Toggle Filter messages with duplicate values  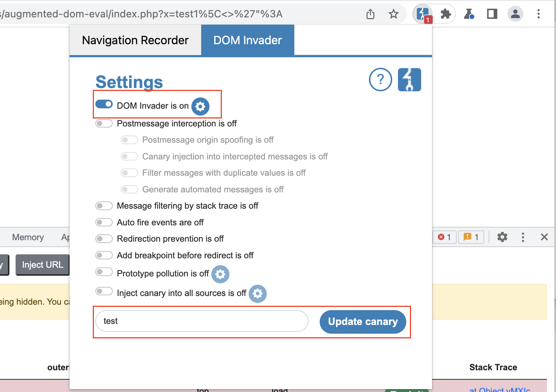(x=129, y=173)
